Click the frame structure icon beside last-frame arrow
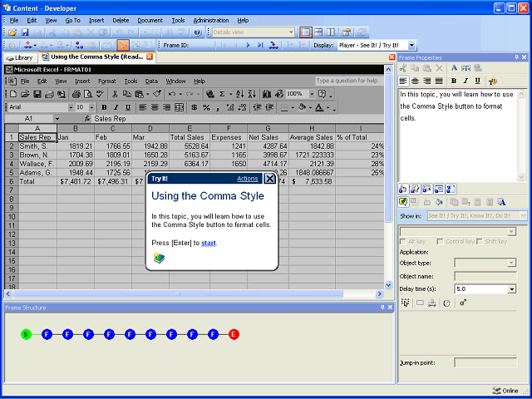 (273, 45)
